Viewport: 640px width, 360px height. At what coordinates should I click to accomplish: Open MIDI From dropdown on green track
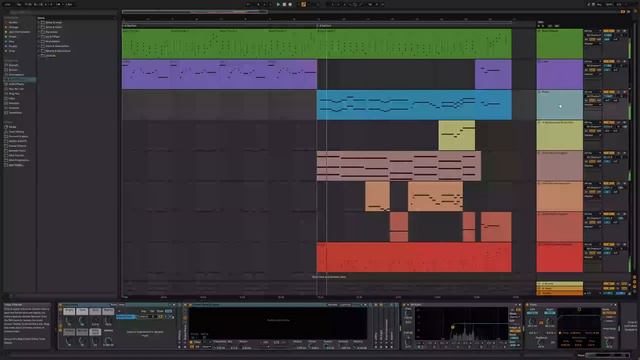[x=592, y=31]
